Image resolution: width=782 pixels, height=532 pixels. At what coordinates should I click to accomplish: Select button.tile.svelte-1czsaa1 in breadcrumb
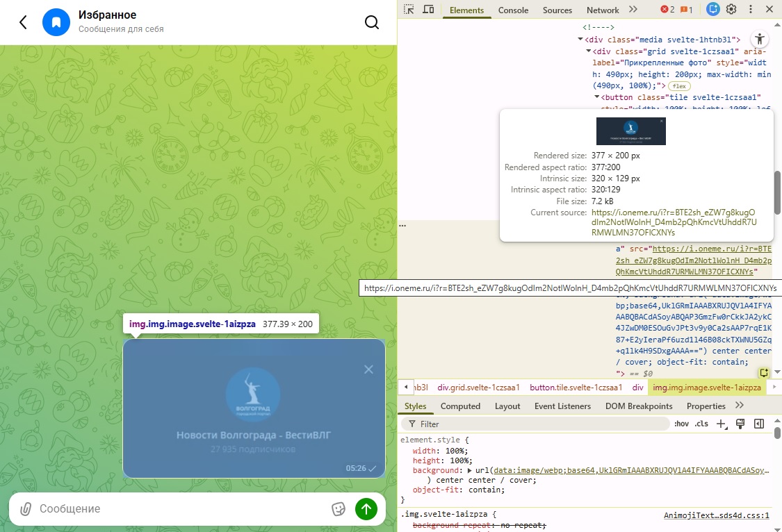pos(576,388)
